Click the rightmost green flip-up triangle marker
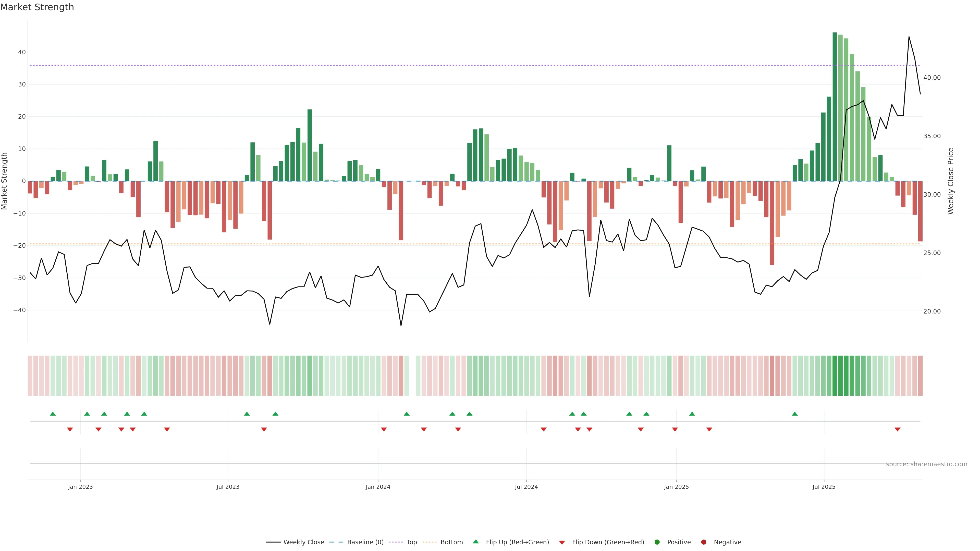Screen dimensions: 980x551 pos(795,414)
